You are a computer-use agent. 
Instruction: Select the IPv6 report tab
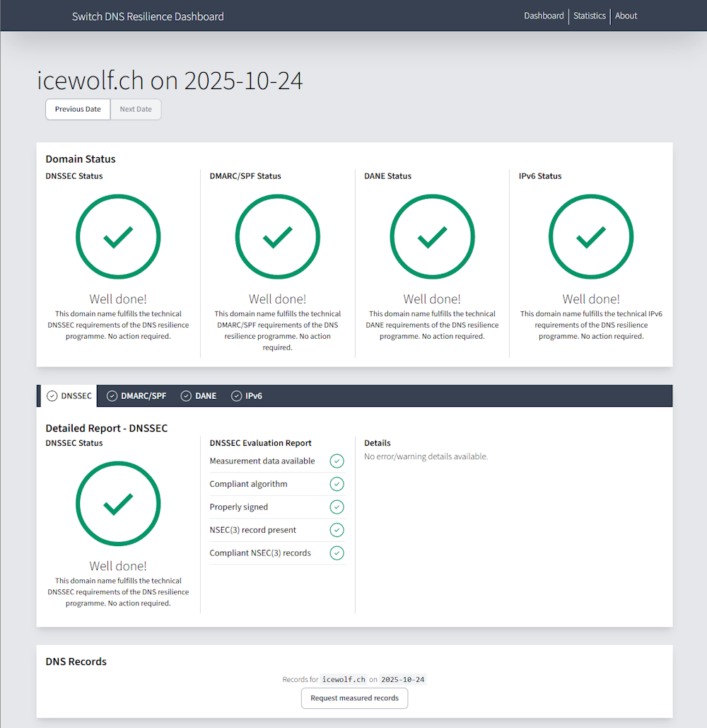coord(247,396)
